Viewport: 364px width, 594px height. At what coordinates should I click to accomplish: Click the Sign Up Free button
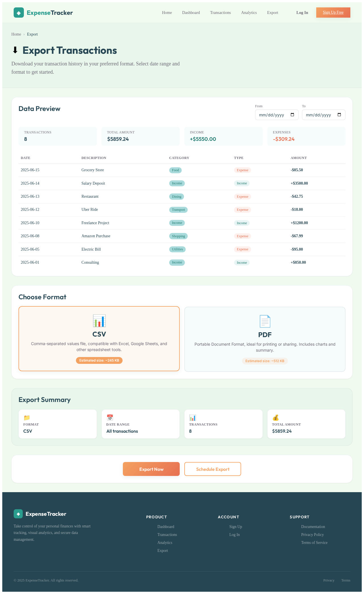(x=333, y=13)
